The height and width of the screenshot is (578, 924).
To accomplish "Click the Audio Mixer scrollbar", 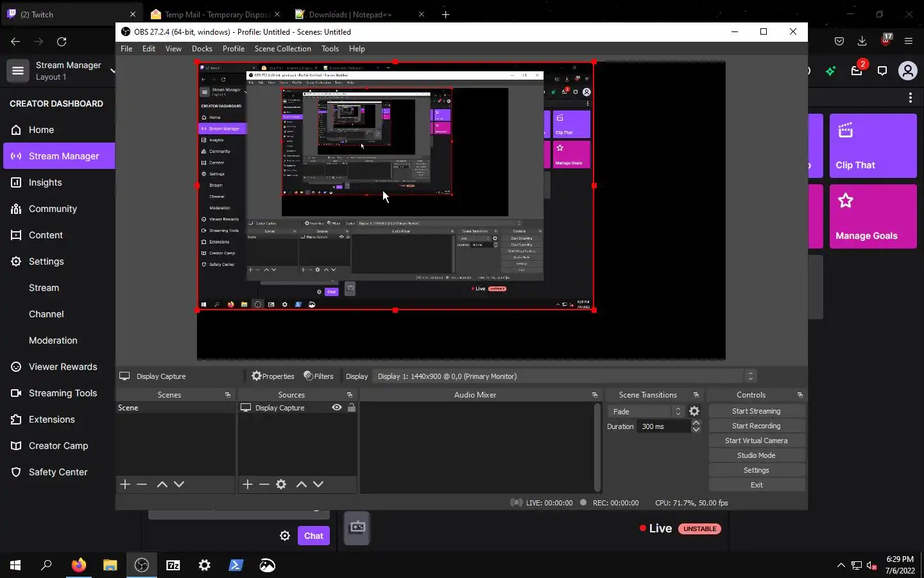I will (597, 447).
